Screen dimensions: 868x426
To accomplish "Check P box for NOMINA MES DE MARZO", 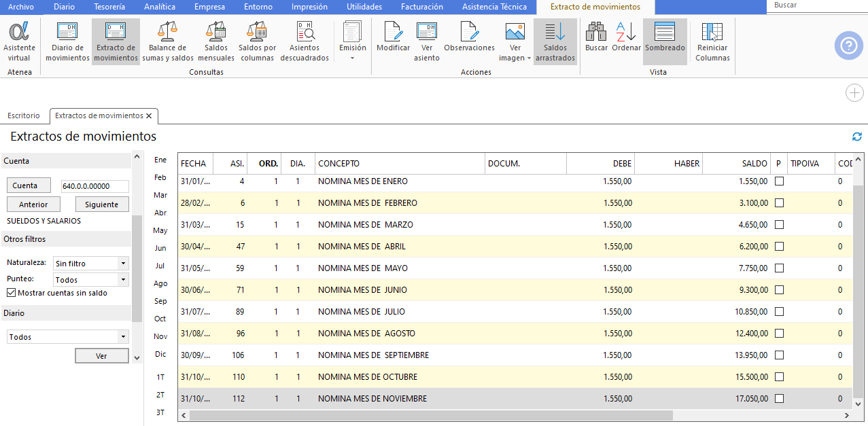I will [779, 225].
